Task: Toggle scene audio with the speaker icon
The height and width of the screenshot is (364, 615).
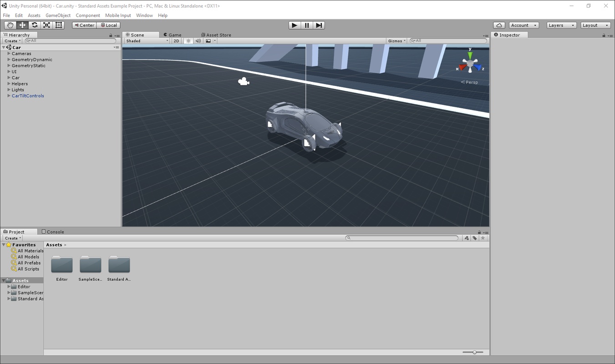Action: pyautogui.click(x=198, y=41)
